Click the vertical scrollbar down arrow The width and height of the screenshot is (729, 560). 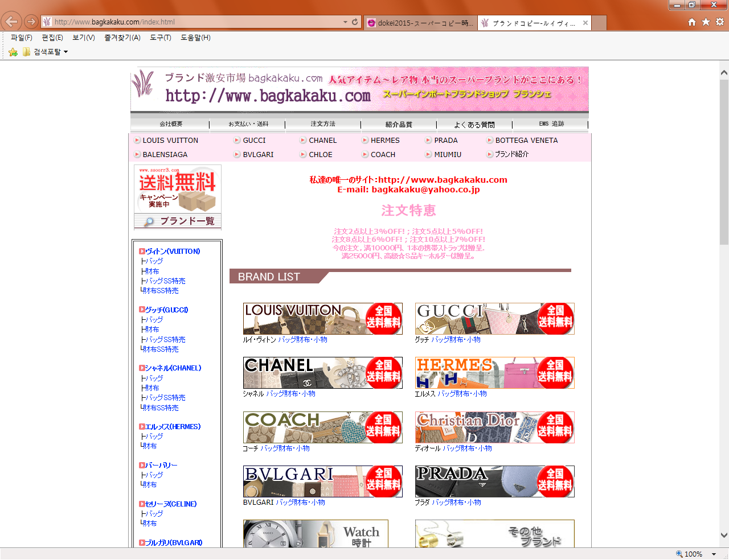pyautogui.click(x=724, y=535)
